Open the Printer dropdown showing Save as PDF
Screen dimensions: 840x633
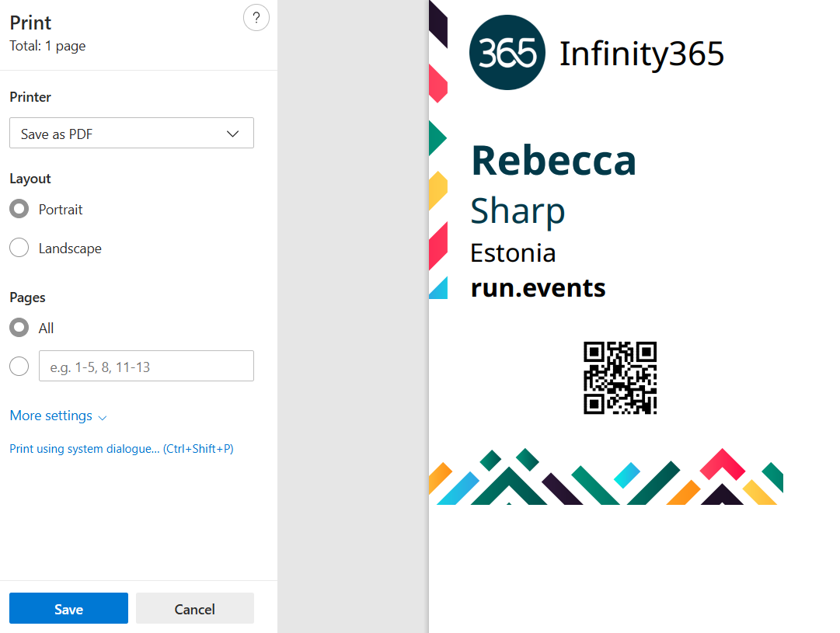tap(131, 134)
